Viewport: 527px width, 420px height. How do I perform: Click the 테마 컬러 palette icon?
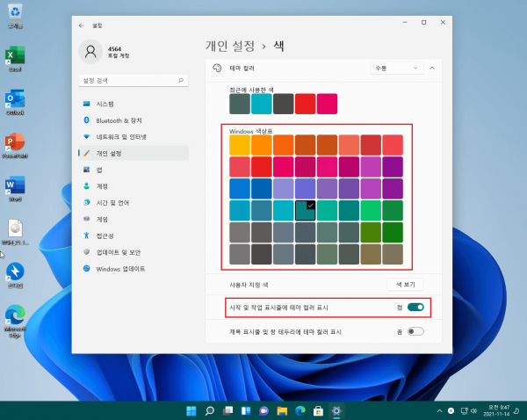tap(217, 69)
